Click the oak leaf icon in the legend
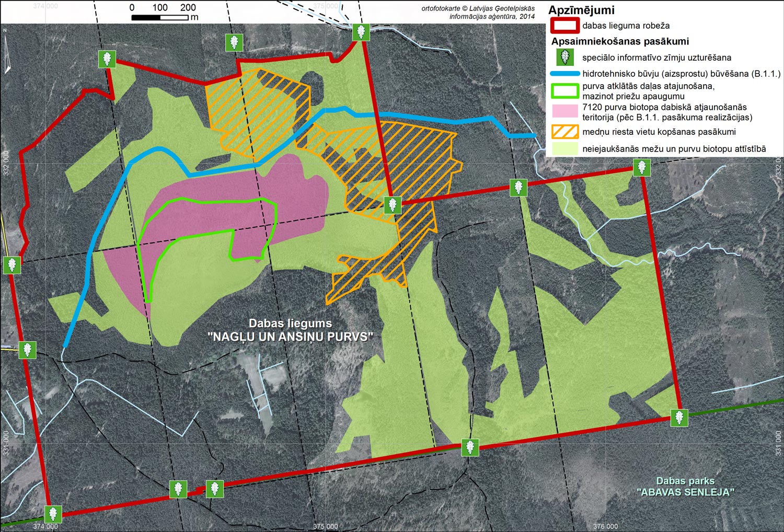The width and height of the screenshot is (784, 532). pos(564,57)
